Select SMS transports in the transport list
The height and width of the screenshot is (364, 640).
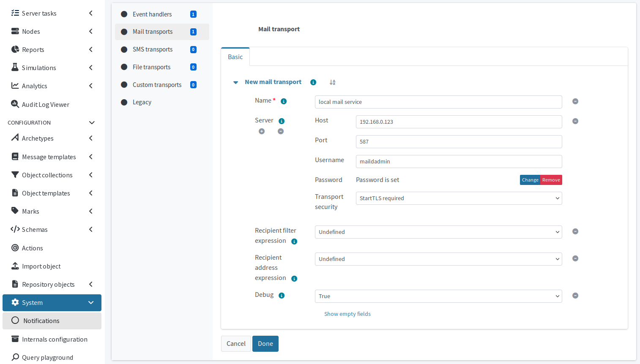click(x=153, y=49)
